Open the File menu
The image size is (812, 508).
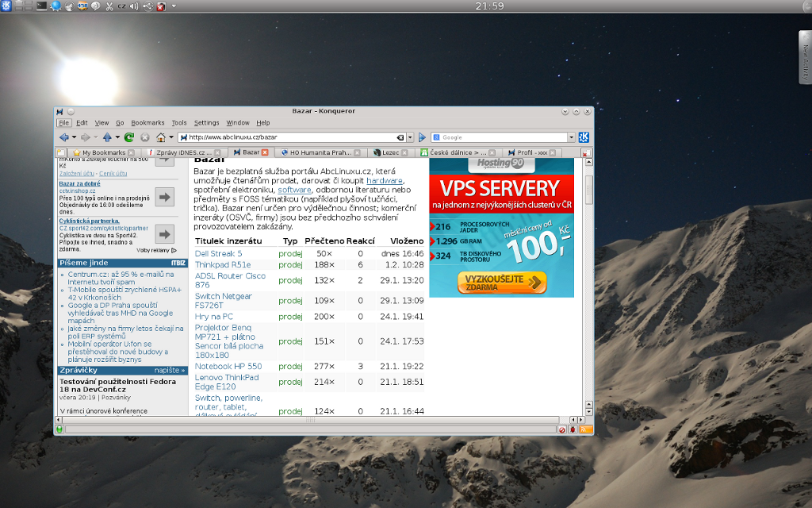[63, 123]
